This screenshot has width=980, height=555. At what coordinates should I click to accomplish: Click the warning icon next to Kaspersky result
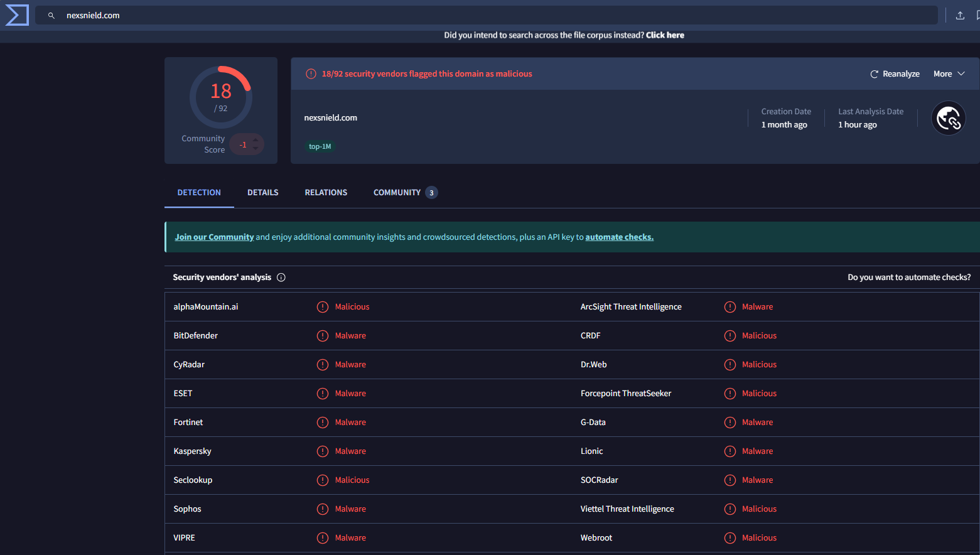(323, 451)
